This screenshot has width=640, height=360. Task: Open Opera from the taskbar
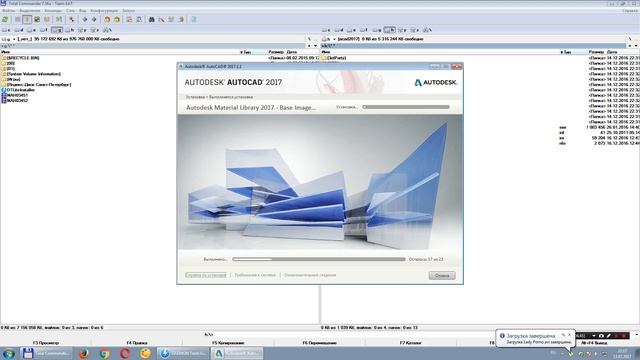pos(125,353)
